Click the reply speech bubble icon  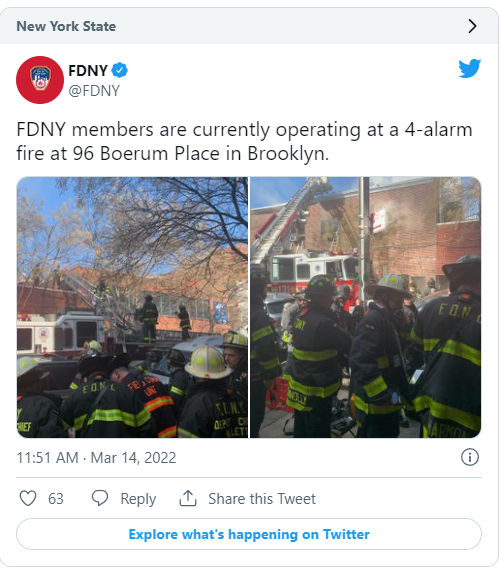[100, 498]
